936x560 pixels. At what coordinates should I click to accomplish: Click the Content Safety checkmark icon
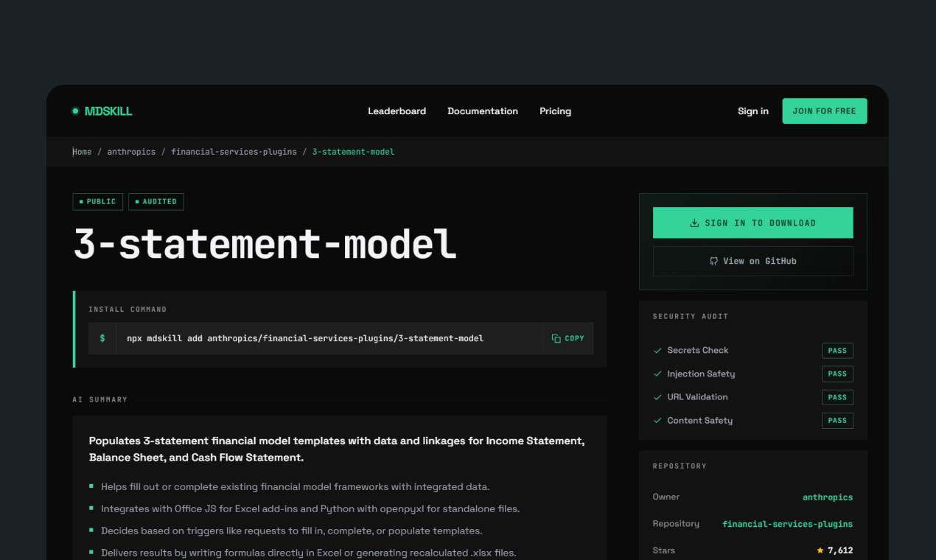[x=657, y=421]
